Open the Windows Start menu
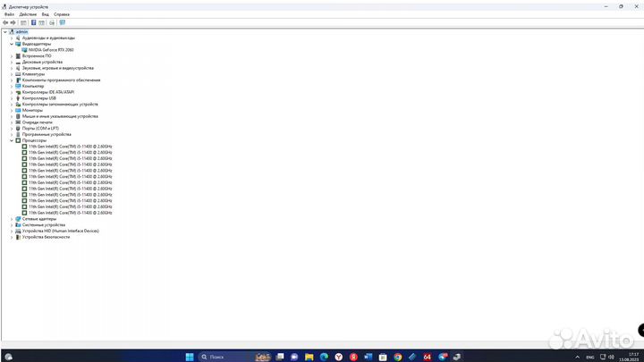This screenshot has height=362, width=644. (190, 357)
